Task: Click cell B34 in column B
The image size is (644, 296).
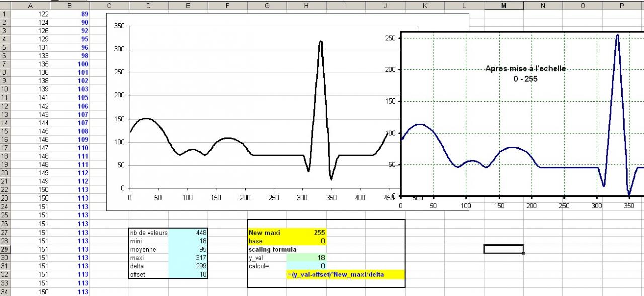Action: (x=69, y=292)
